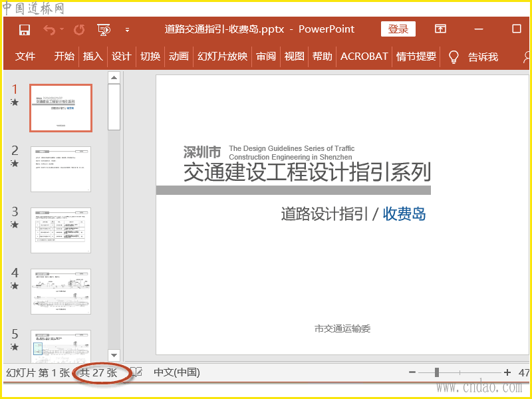The height and width of the screenshot is (399, 532).
Task: Click animation star icon under slide 5
Action: coord(14,346)
